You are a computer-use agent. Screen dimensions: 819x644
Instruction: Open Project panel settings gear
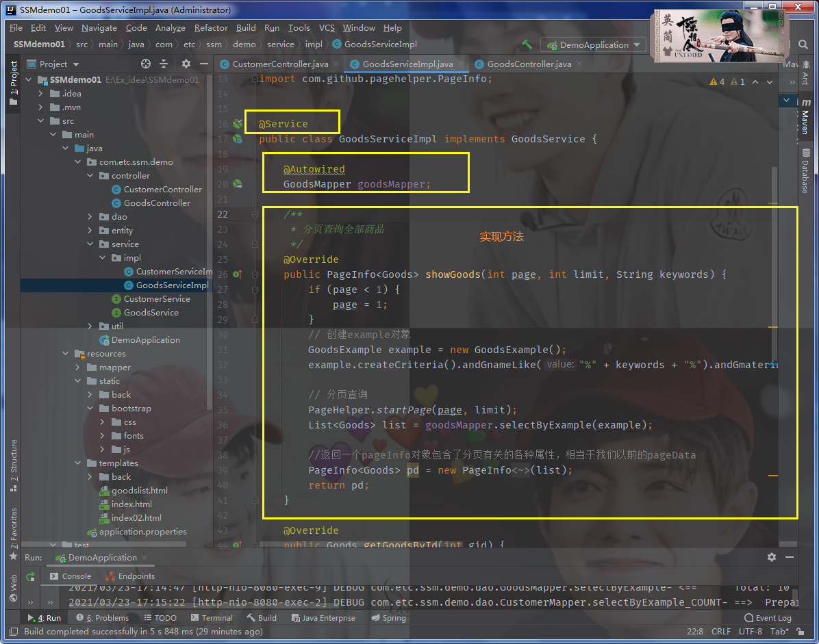186,64
